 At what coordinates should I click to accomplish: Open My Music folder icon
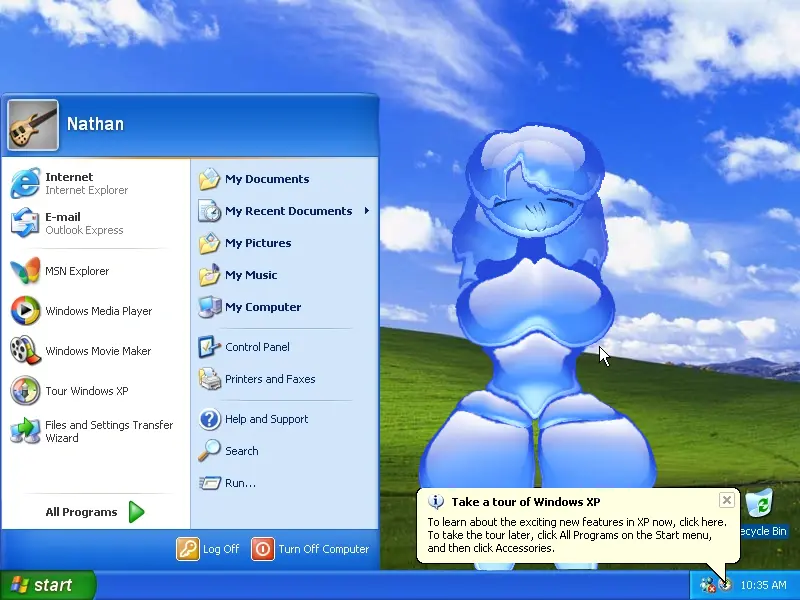coord(209,275)
